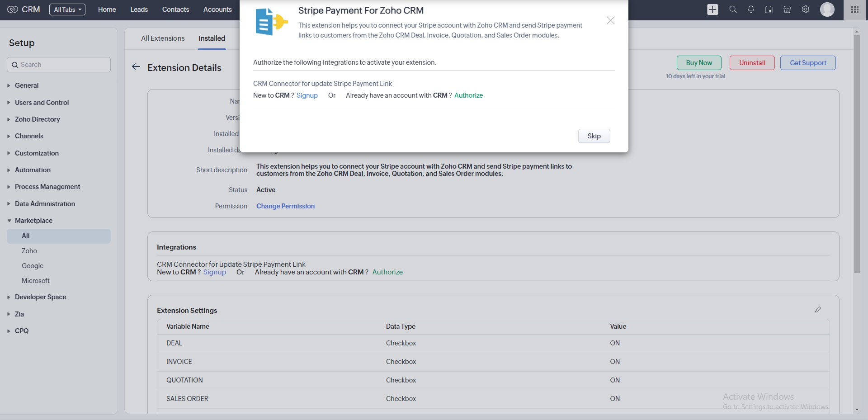Open the Marketplace store icon
868x420 pixels.
(x=787, y=9)
